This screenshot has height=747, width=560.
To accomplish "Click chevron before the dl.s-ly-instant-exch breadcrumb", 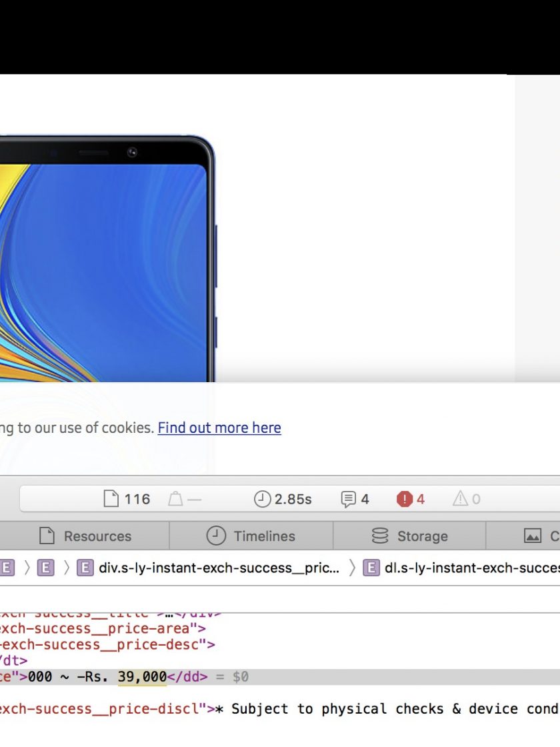I will [352, 568].
